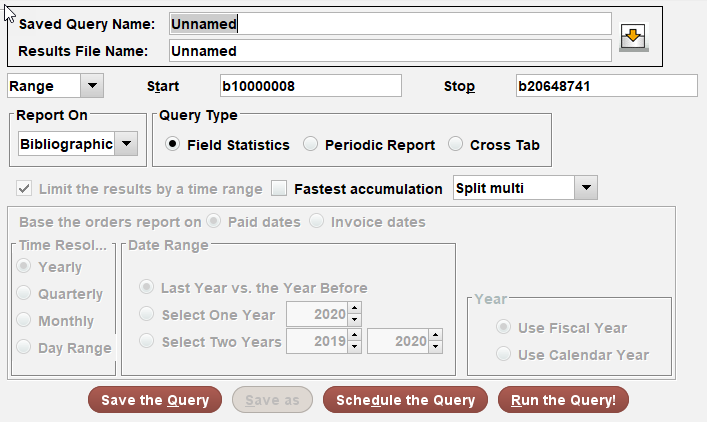Decrement the Select One Year spinner

(355, 320)
